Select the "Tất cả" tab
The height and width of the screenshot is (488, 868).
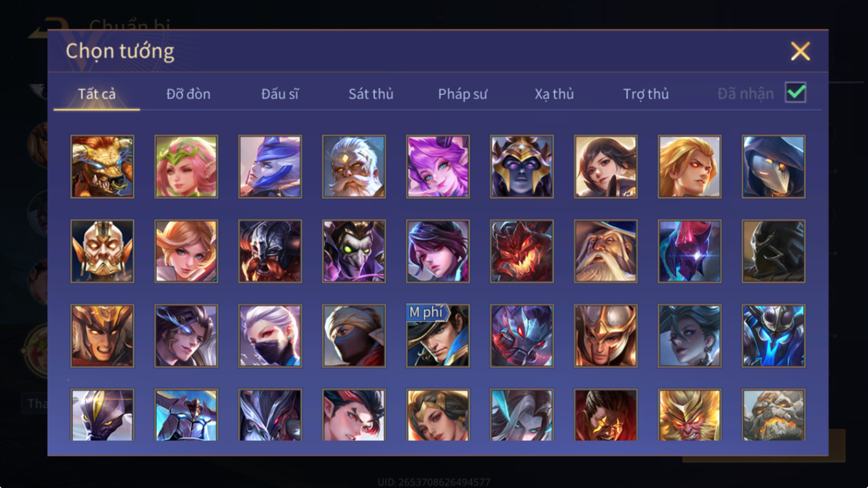pyautogui.click(x=97, y=94)
